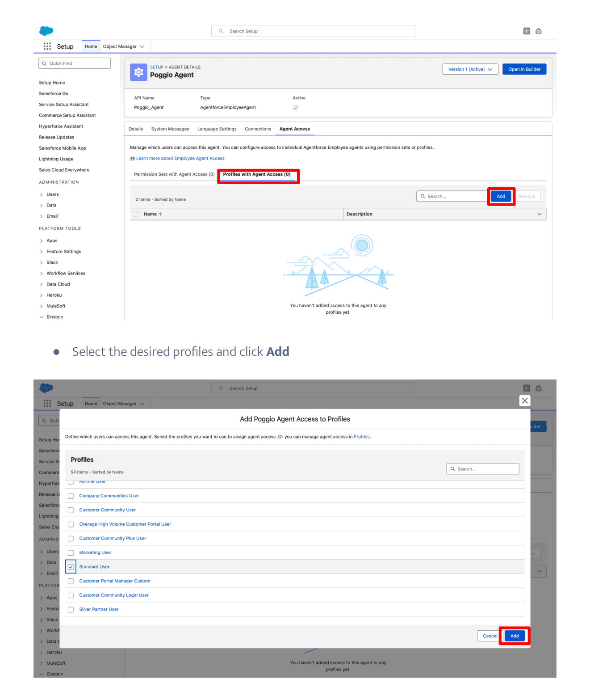The width and height of the screenshot is (590, 700).
Task: Close the Add Poggio Agent Access dialog
Action: pyautogui.click(x=525, y=401)
